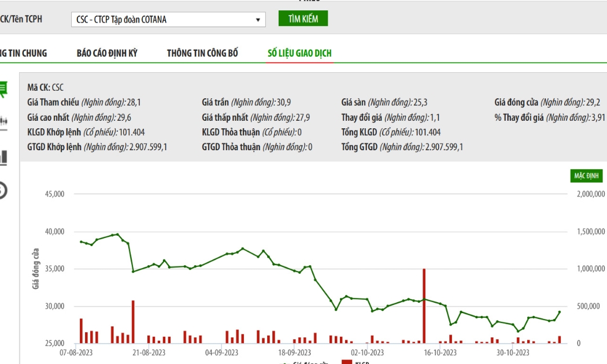Viewport: 607px width, 364px height.
Task: Switch to the BÁO CÁO ĐỊNH KỲ tab
Action: pos(107,53)
